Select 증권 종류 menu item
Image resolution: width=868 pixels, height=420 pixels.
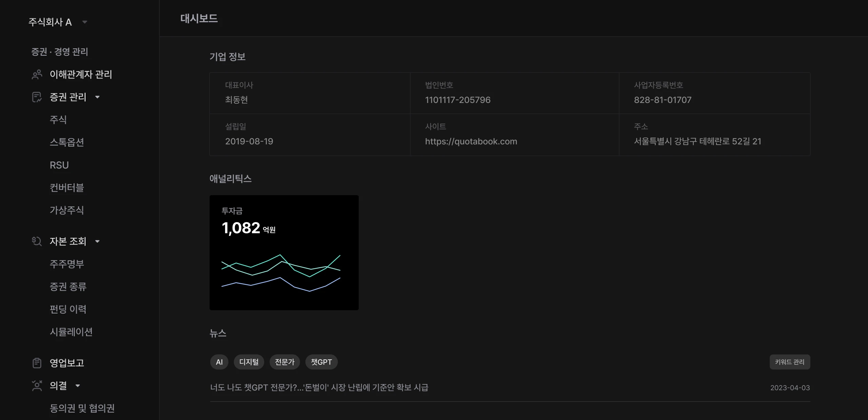tap(68, 287)
